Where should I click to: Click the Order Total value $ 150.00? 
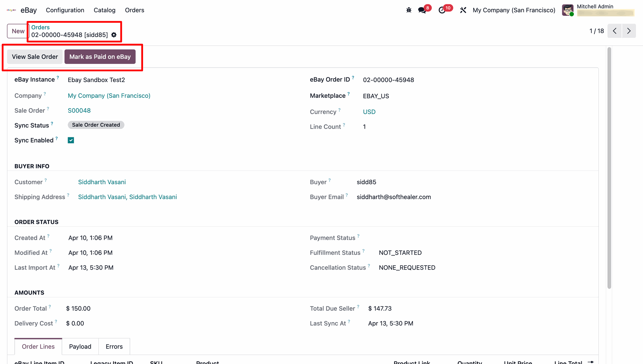(x=78, y=308)
